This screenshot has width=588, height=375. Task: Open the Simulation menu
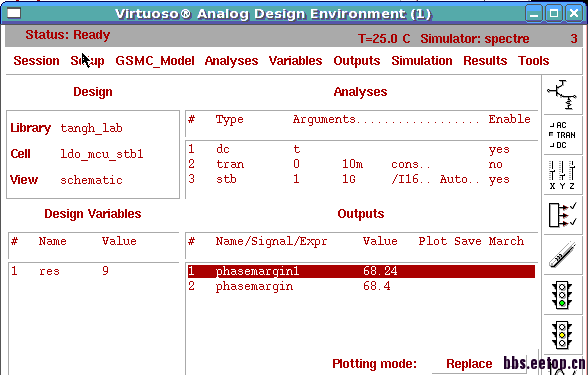tap(422, 61)
